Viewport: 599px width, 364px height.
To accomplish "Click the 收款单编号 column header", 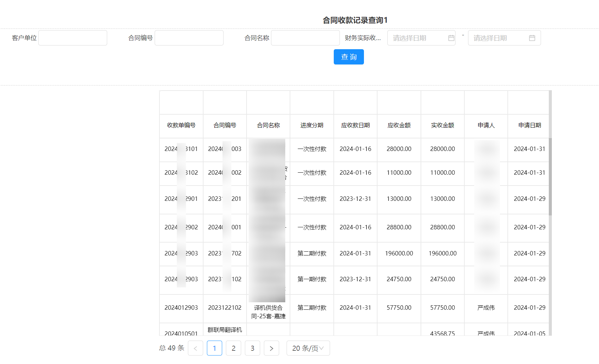I will (181, 126).
